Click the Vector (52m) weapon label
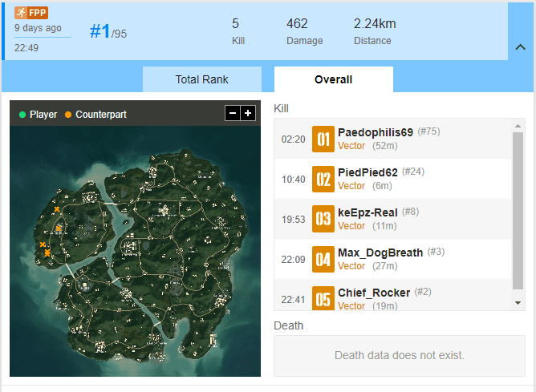536x392 pixels. 367,146
